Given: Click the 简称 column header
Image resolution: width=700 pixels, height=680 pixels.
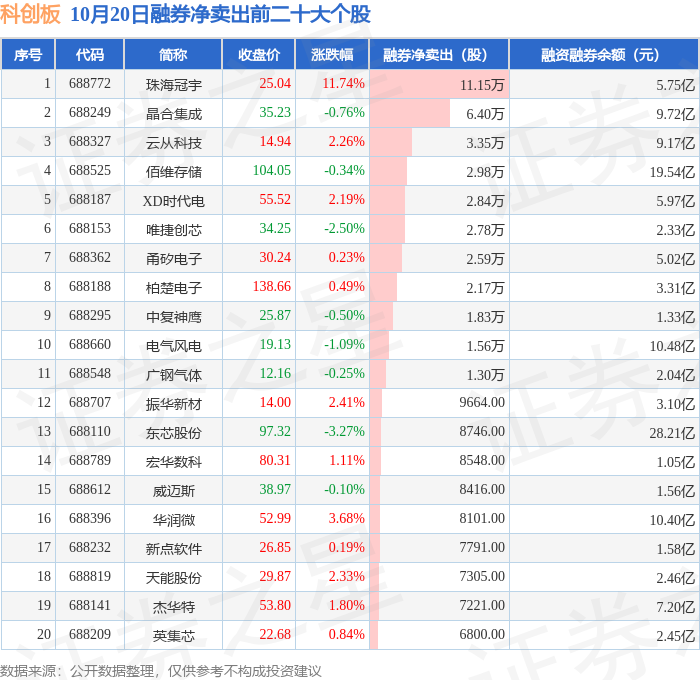Looking at the screenshot, I should point(173,54).
